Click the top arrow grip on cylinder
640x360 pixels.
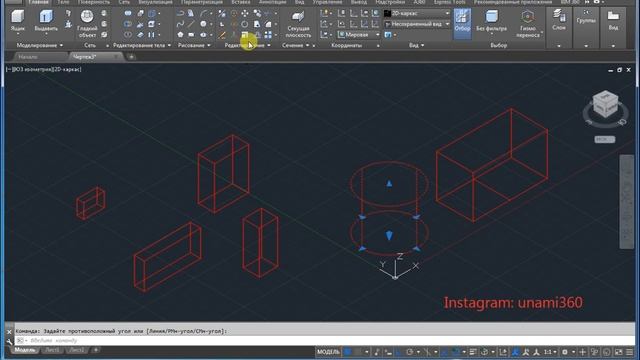point(389,184)
